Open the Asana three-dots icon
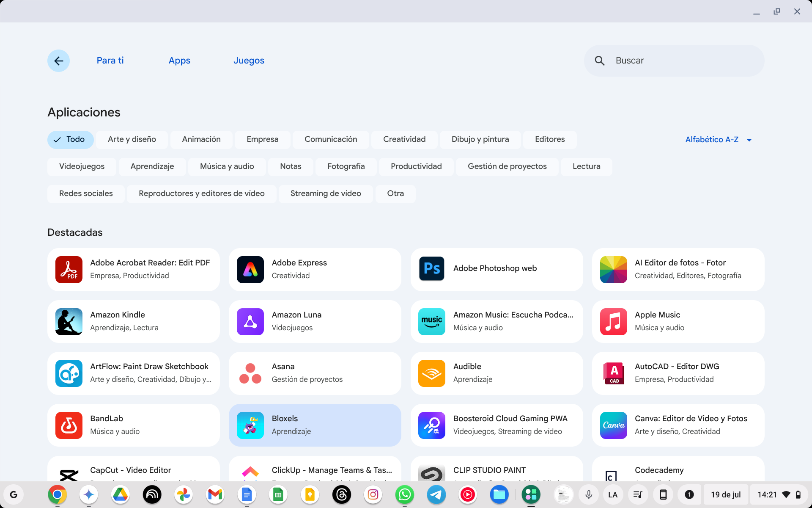Viewport: 812px width, 508px height. (x=250, y=373)
